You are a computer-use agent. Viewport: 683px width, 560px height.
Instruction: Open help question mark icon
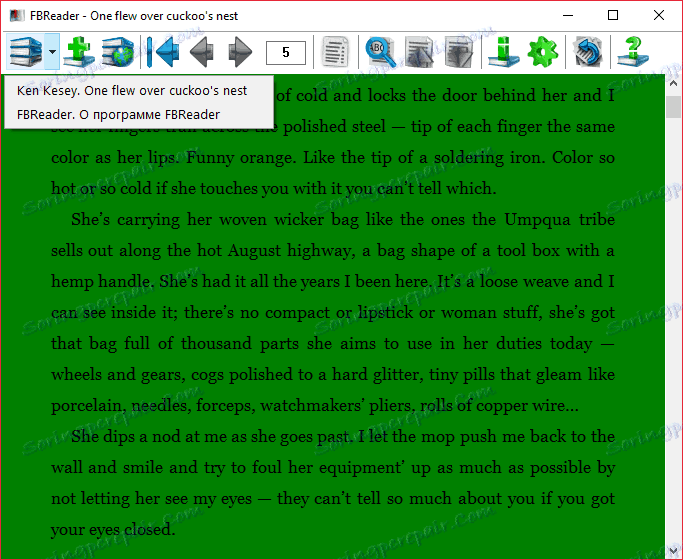click(x=633, y=52)
